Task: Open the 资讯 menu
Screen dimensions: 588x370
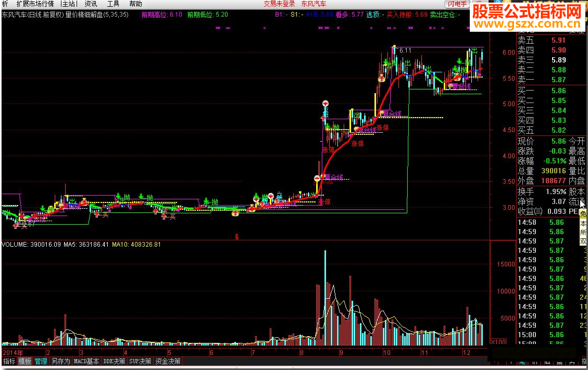Action: [x=91, y=4]
